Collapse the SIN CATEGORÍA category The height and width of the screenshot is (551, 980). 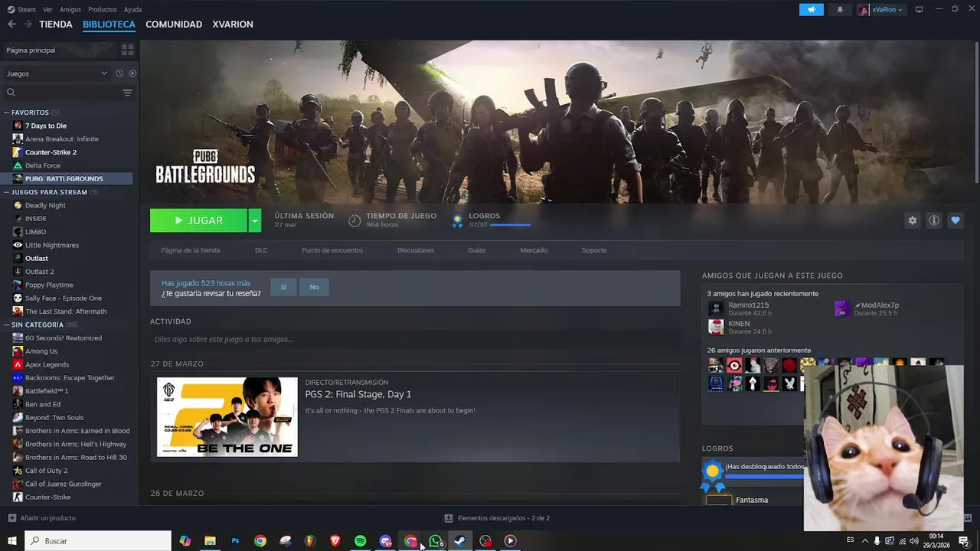[7, 324]
